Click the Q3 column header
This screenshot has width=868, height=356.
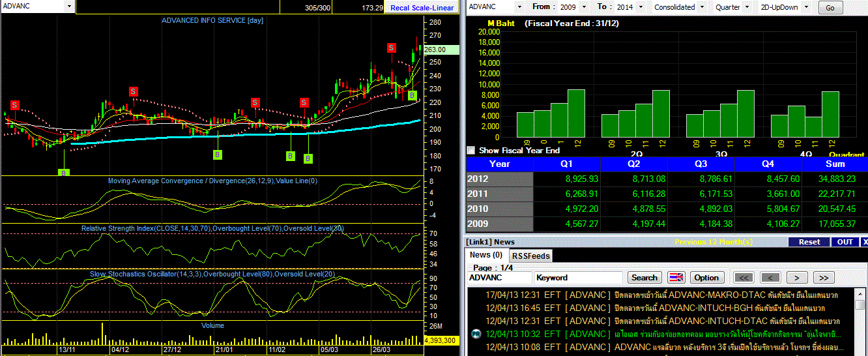pyautogui.click(x=701, y=164)
